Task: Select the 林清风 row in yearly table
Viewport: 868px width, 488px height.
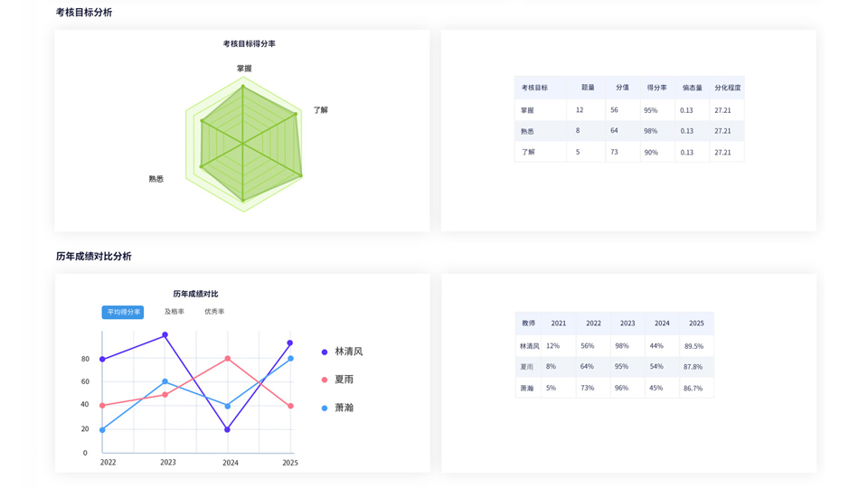Action: tap(615, 346)
